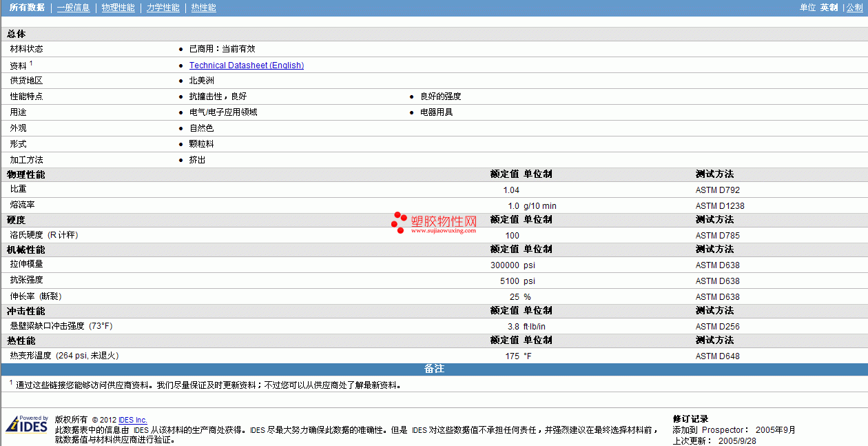This screenshot has height=446, width=868.
Task: Select 英制 units
Action: click(x=829, y=8)
